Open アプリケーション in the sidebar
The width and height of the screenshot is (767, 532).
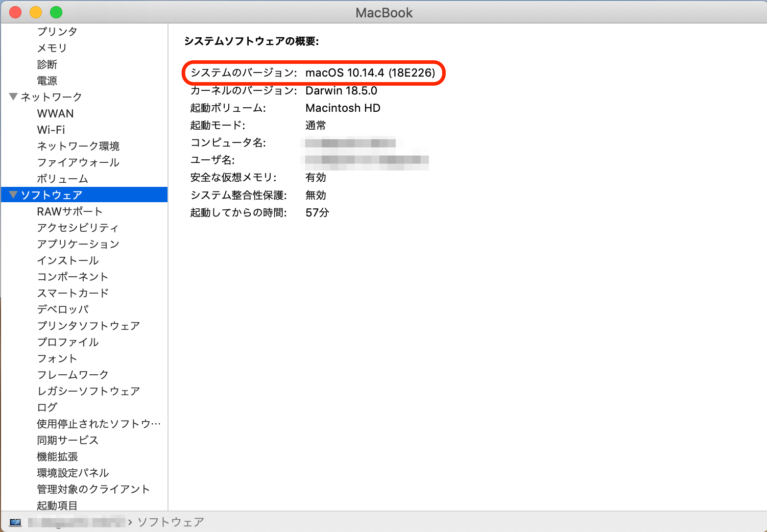point(78,244)
